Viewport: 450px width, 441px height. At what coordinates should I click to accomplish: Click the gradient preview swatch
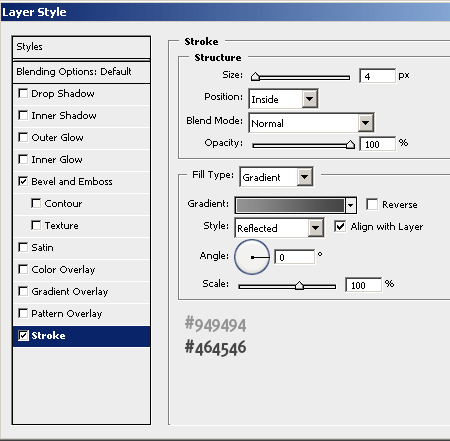point(290,205)
